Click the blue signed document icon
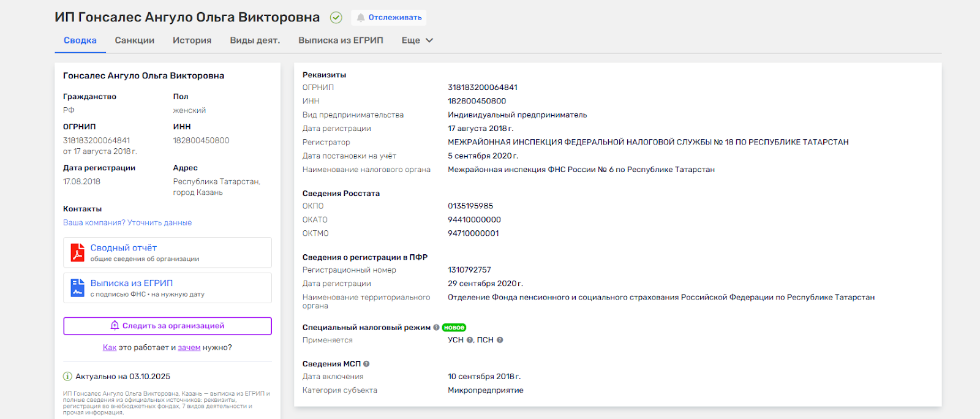 pyautogui.click(x=77, y=288)
